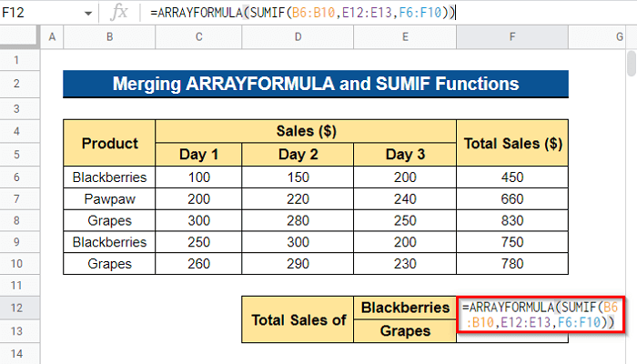Click inside the formula bar text
The width and height of the screenshot is (637, 364).
tap(291, 14)
